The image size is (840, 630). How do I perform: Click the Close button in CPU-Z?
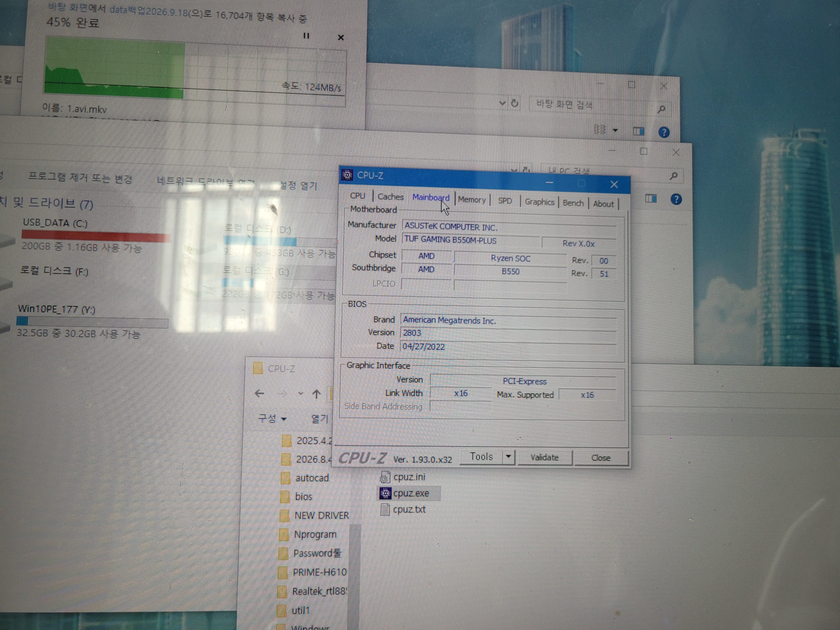click(601, 458)
